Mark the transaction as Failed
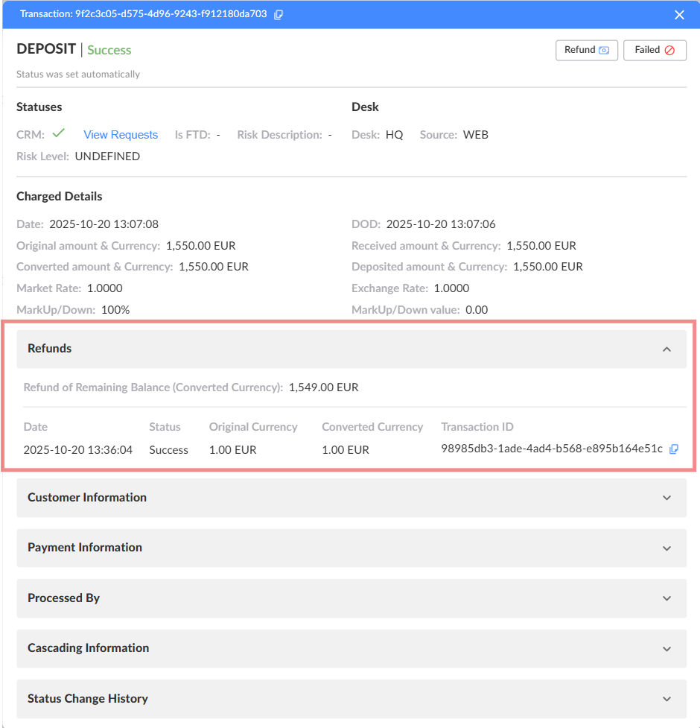This screenshot has width=700, height=728. pyautogui.click(x=654, y=50)
